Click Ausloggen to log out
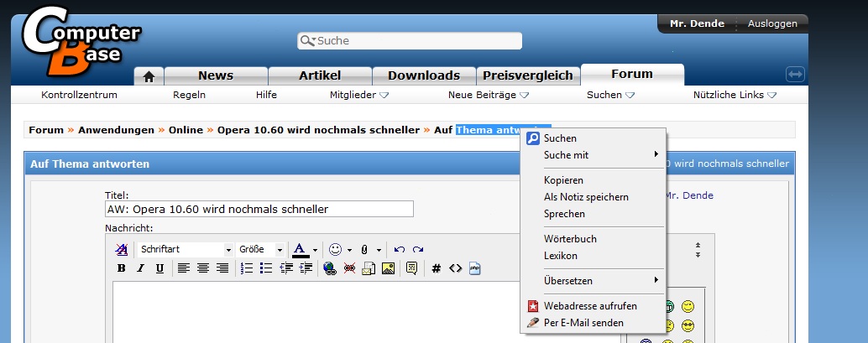The image size is (868, 343). 772,23
